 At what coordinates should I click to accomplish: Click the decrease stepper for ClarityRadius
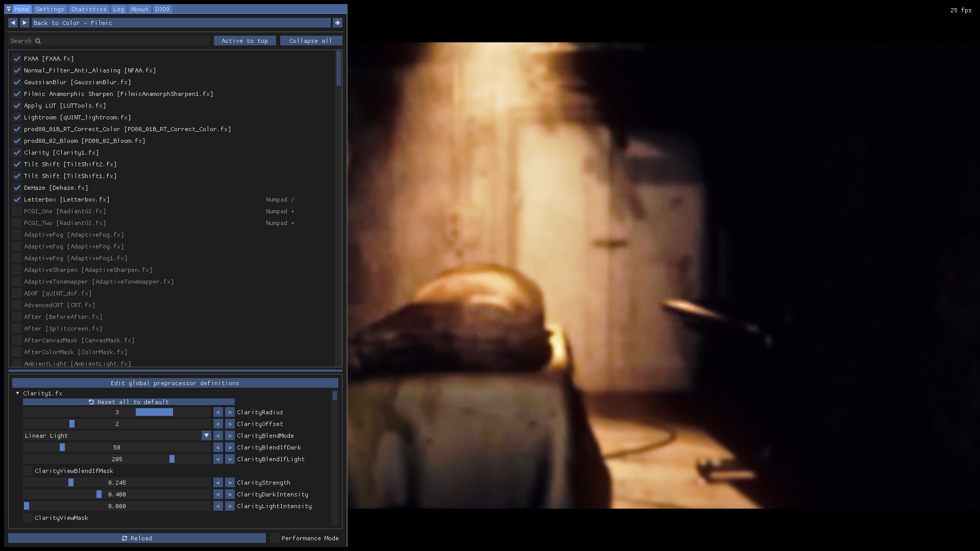(218, 412)
